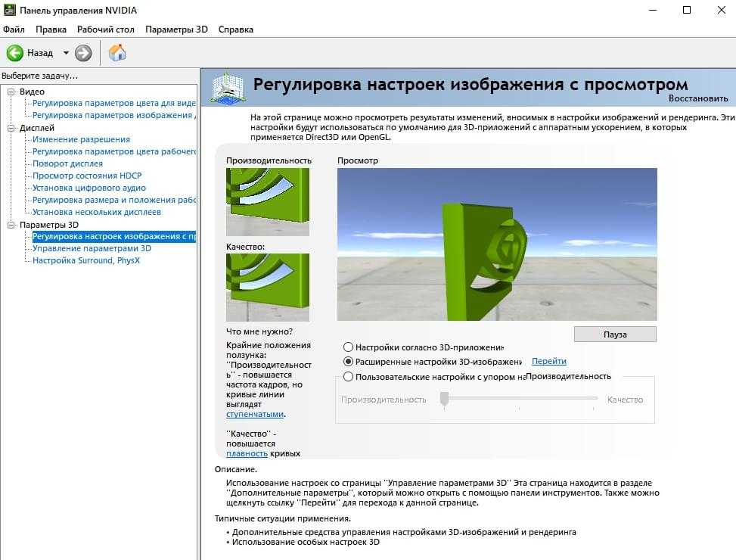Viewport: 736px width, 560px height.
Task: Open Установка нескольких дисплеев task
Action: 97,212
